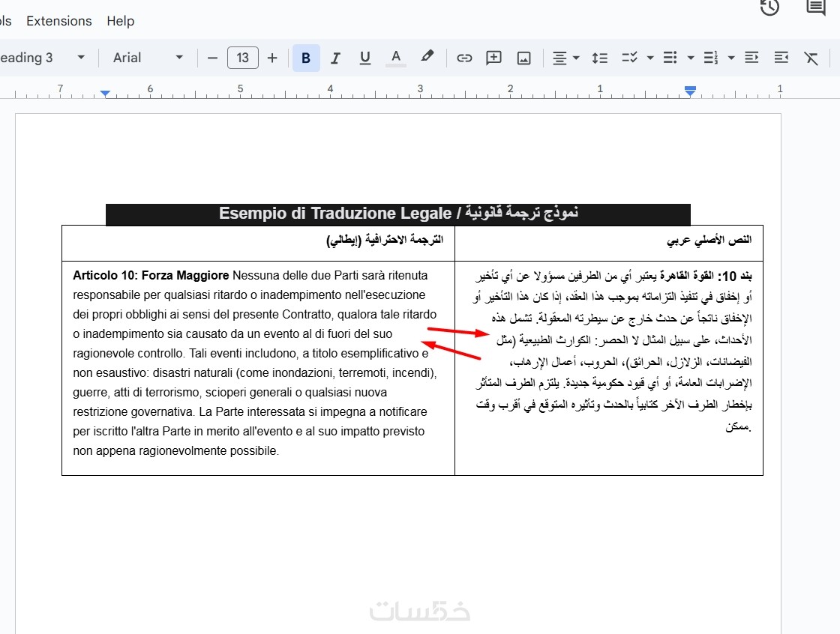Open the Extensions menu

pyautogui.click(x=59, y=21)
